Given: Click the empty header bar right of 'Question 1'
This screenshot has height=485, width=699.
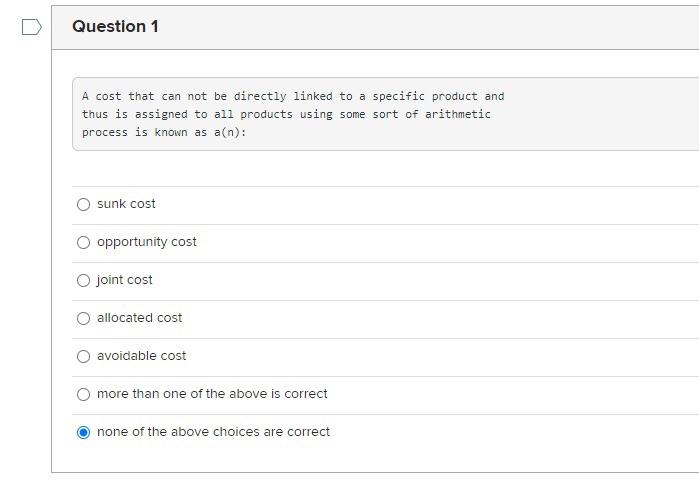Looking at the screenshot, I should coord(430,27).
